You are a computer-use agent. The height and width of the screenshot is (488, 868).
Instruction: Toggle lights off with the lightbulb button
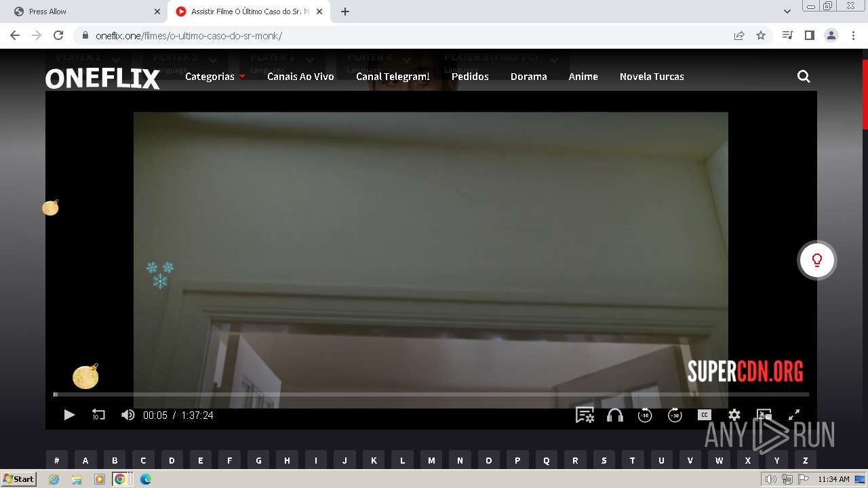(x=817, y=260)
